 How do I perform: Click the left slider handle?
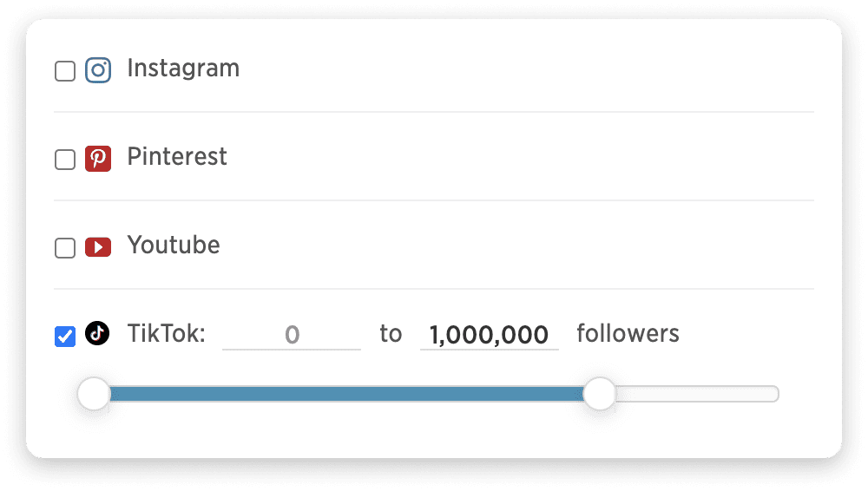(x=94, y=394)
